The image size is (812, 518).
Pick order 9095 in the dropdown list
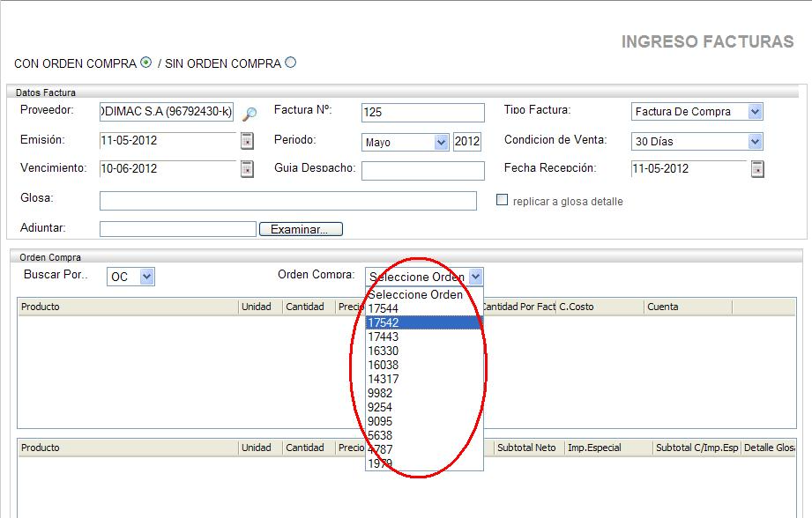click(424, 421)
